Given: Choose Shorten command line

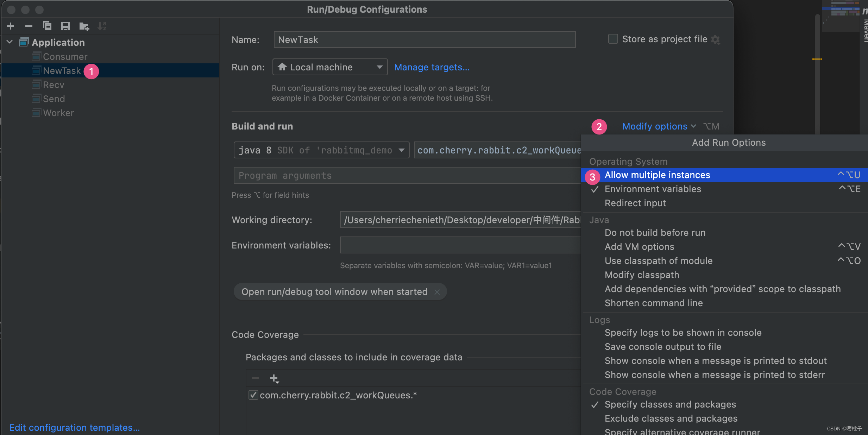Looking at the screenshot, I should [x=724, y=303].
